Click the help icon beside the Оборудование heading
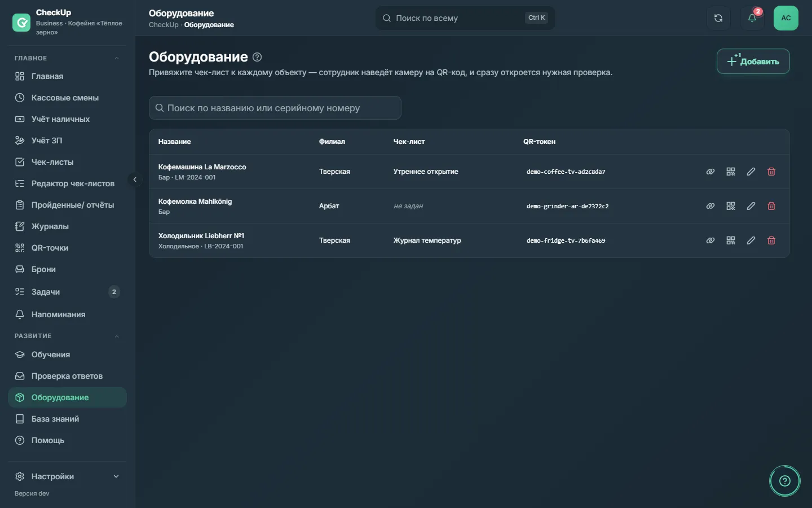This screenshot has height=508, width=812. point(257,57)
